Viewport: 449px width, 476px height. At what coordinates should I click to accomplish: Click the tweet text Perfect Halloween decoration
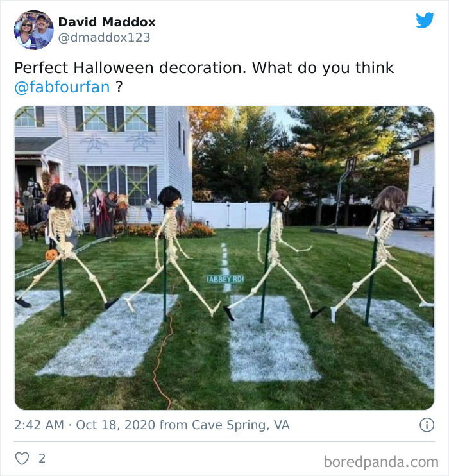(130, 68)
